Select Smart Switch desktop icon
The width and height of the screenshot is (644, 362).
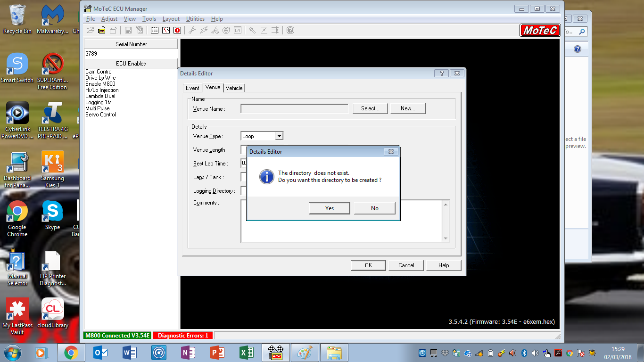click(17, 68)
